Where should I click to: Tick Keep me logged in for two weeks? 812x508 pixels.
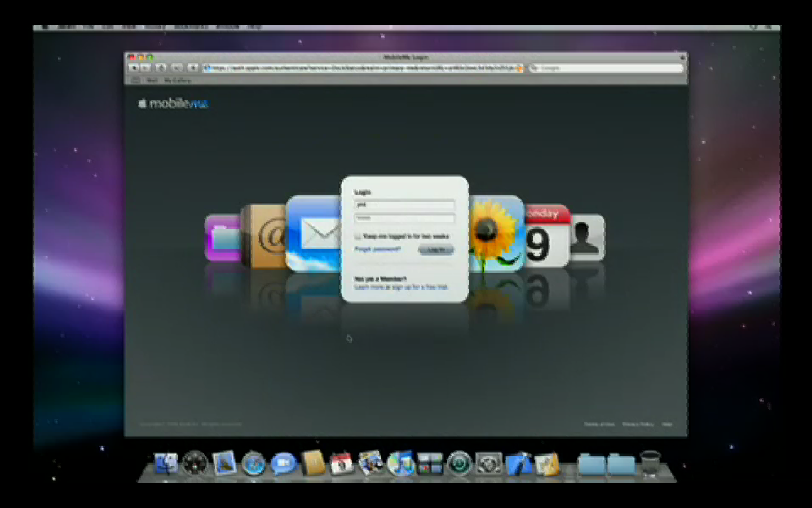point(358,237)
